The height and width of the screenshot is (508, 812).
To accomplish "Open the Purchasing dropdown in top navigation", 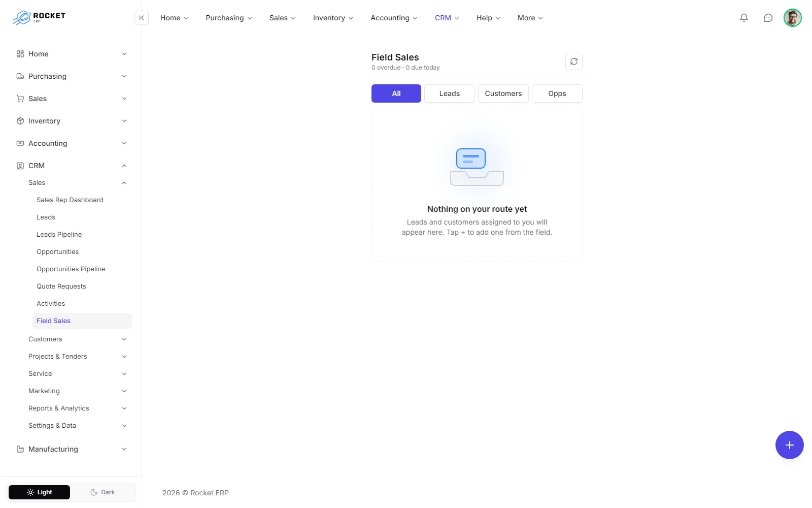I will tap(229, 18).
